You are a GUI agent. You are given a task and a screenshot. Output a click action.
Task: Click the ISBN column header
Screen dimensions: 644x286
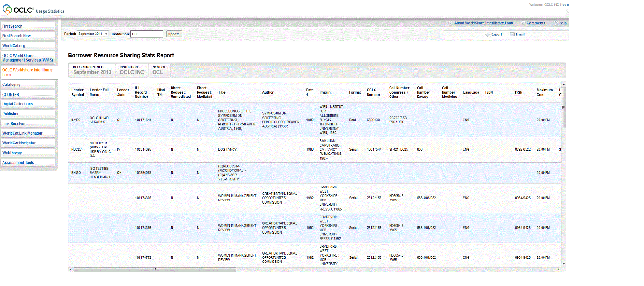pos(489,92)
